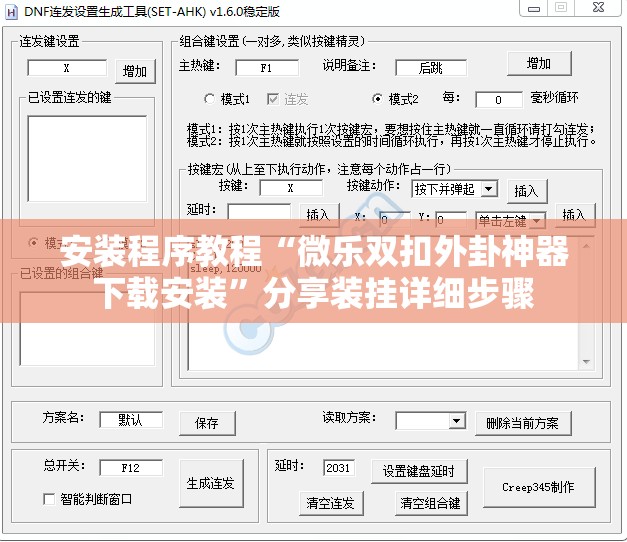This screenshot has width=627, height=542.
Task: Click 插入 button next to 按键动作
Action: tap(527, 192)
